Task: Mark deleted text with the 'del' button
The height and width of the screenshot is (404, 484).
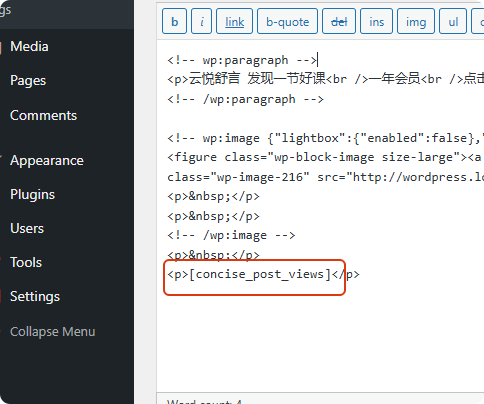Action: point(339,22)
